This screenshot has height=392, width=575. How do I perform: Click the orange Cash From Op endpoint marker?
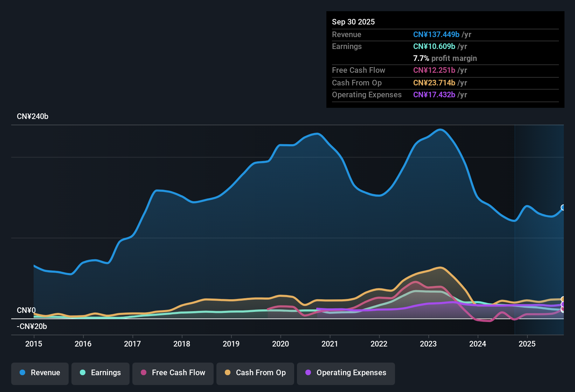click(563, 299)
